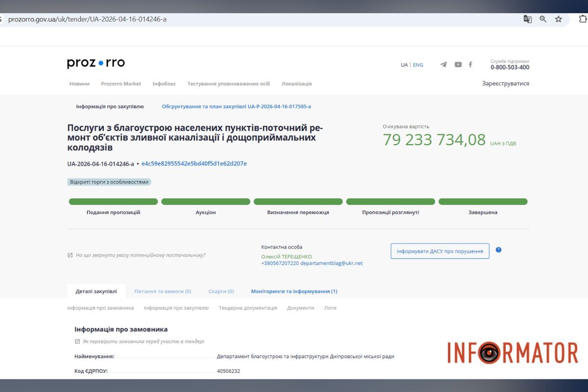588x392 pixels.
Task: Click the email departamentblag@ukr.net
Action: tap(332, 263)
